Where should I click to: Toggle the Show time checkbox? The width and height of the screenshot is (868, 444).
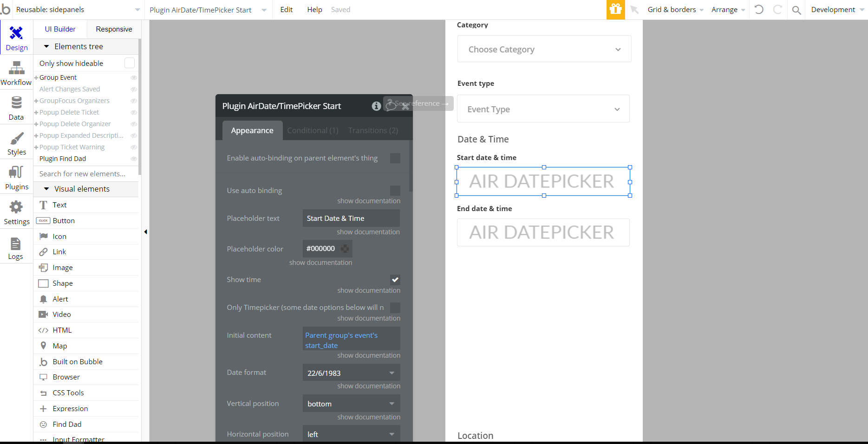[x=395, y=280]
